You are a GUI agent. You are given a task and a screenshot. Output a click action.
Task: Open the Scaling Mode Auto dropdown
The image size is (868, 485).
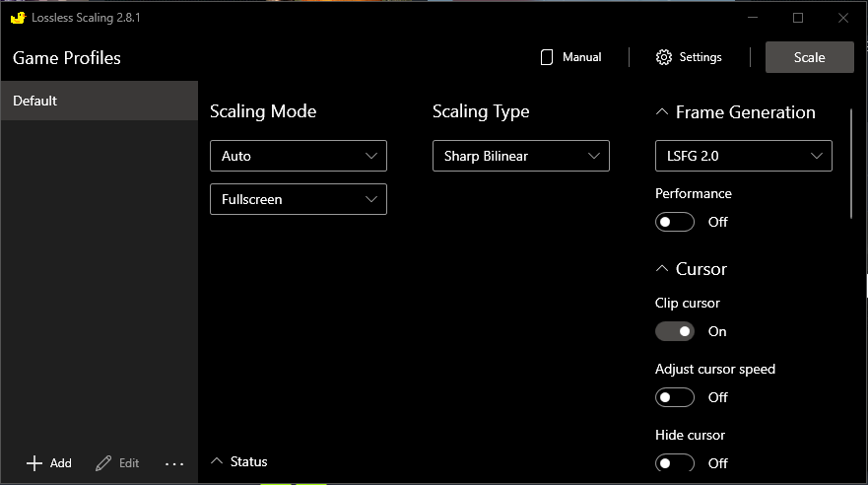pyautogui.click(x=298, y=156)
